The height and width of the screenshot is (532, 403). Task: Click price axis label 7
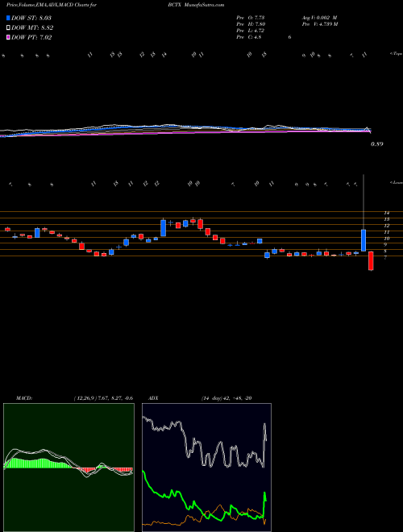click(x=386, y=258)
